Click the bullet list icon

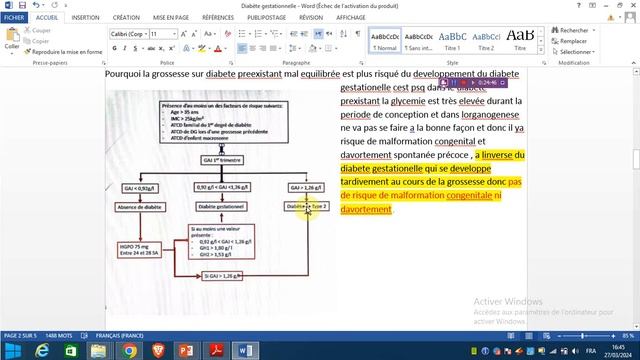tap(242, 34)
